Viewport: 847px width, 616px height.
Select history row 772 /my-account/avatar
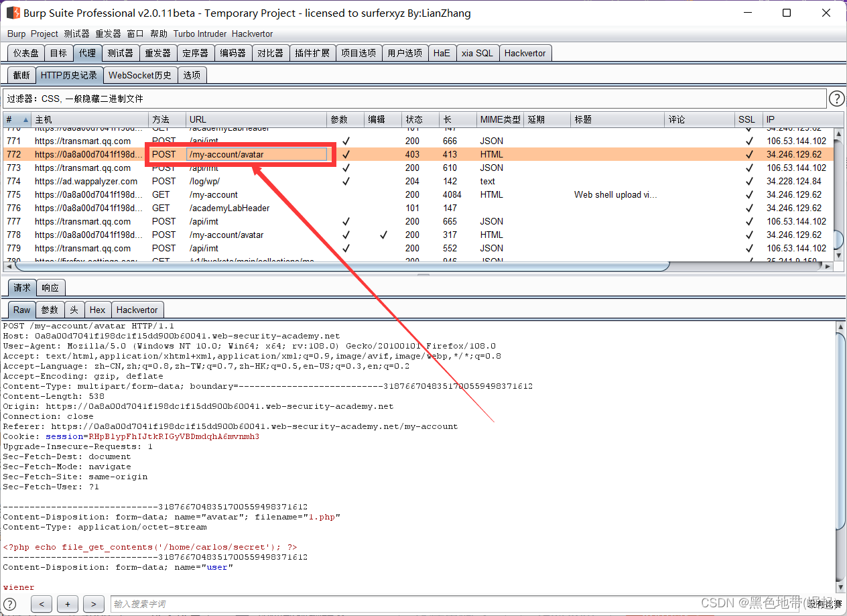(418, 154)
